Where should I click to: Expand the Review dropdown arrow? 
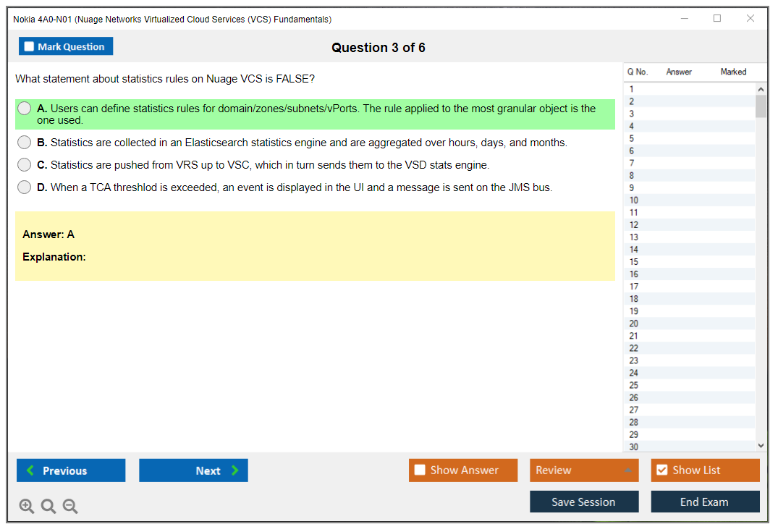[627, 470]
